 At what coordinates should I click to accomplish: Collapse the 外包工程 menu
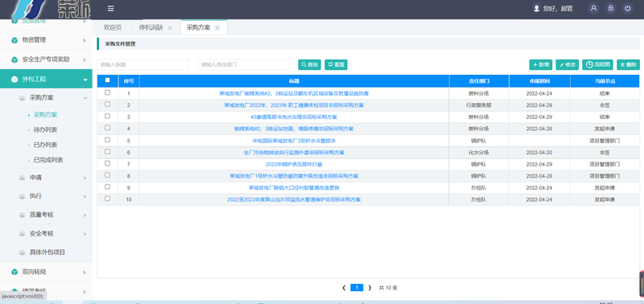85,80
